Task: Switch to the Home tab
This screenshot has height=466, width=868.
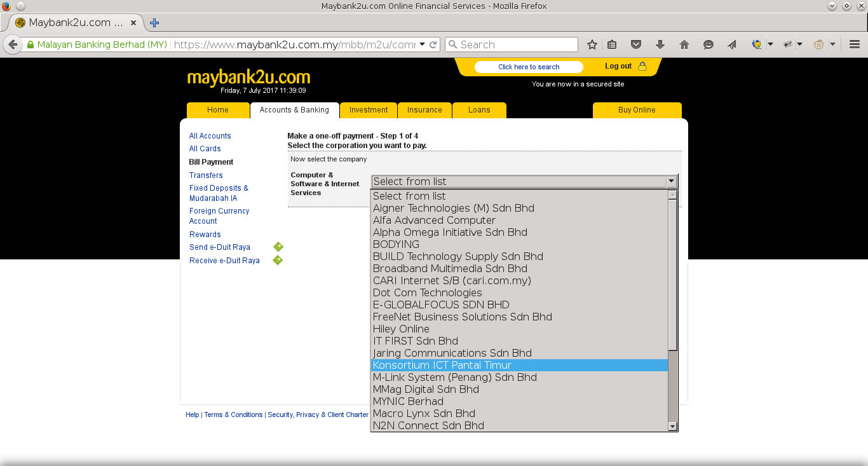Action: [218, 110]
